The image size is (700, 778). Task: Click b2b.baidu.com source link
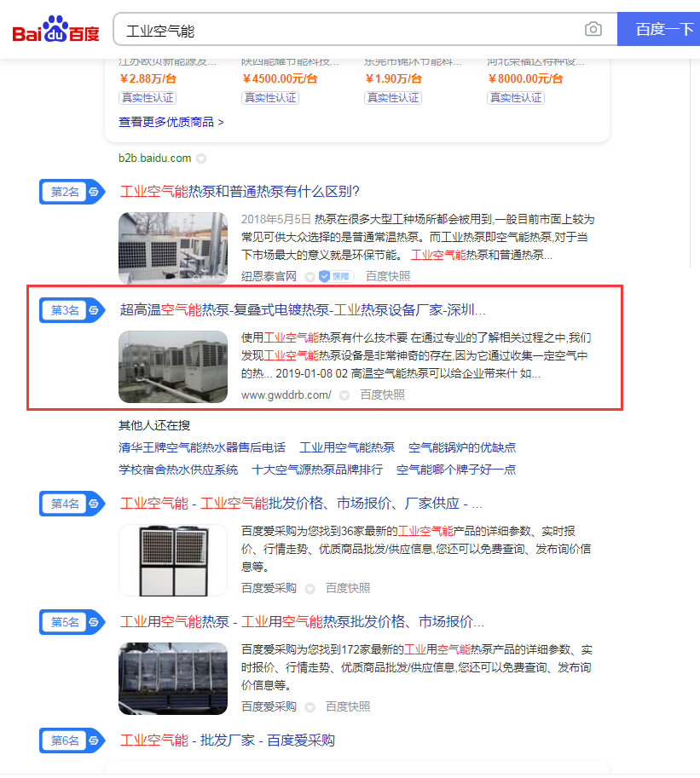click(x=155, y=158)
